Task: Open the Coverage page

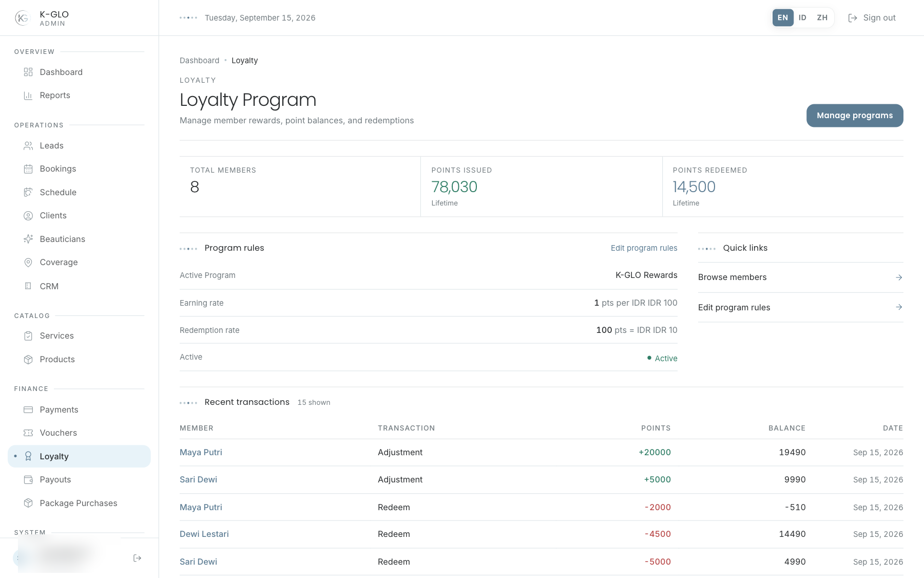Action: tap(79, 263)
